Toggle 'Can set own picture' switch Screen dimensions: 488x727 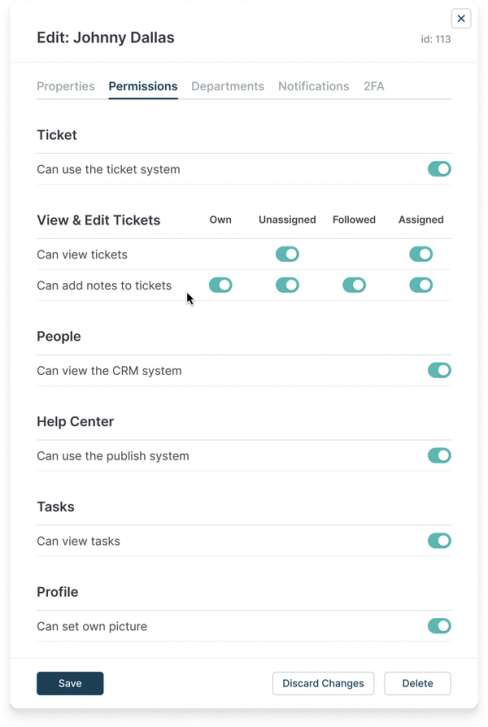pos(439,626)
